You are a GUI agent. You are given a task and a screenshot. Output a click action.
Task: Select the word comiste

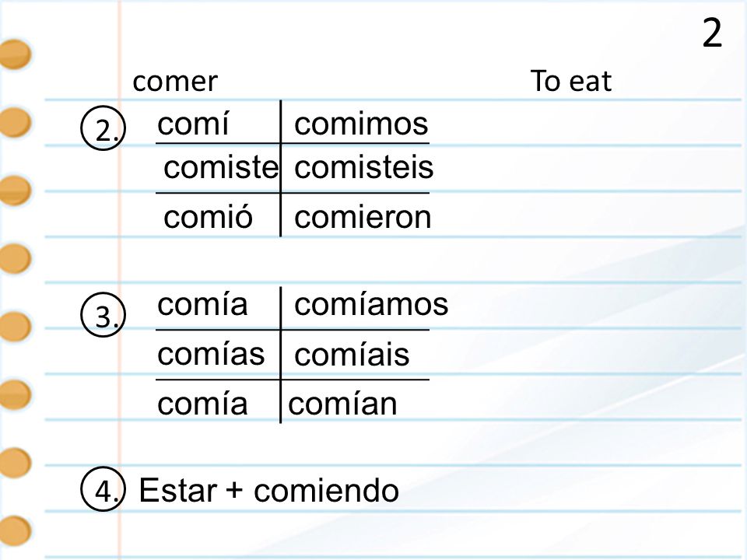click(220, 168)
